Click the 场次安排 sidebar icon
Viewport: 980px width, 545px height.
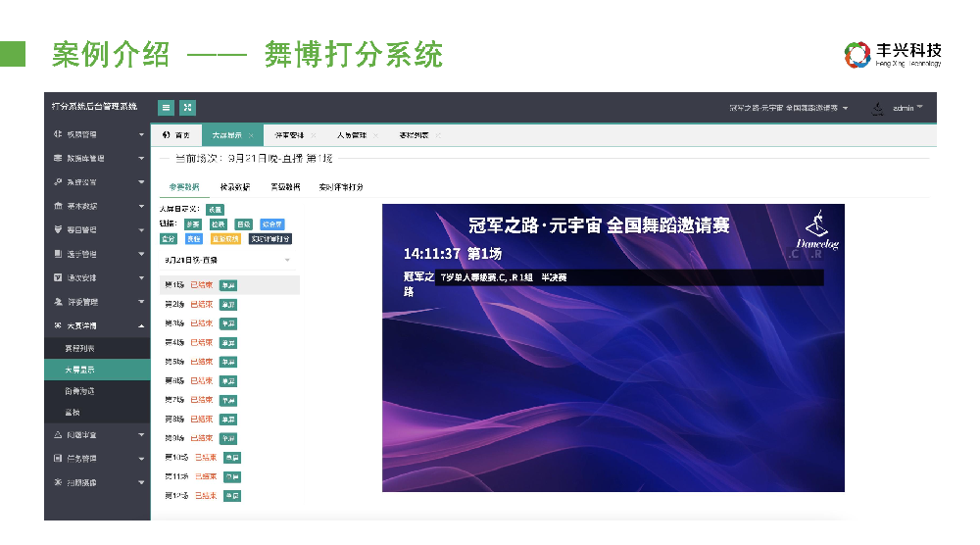(x=58, y=277)
